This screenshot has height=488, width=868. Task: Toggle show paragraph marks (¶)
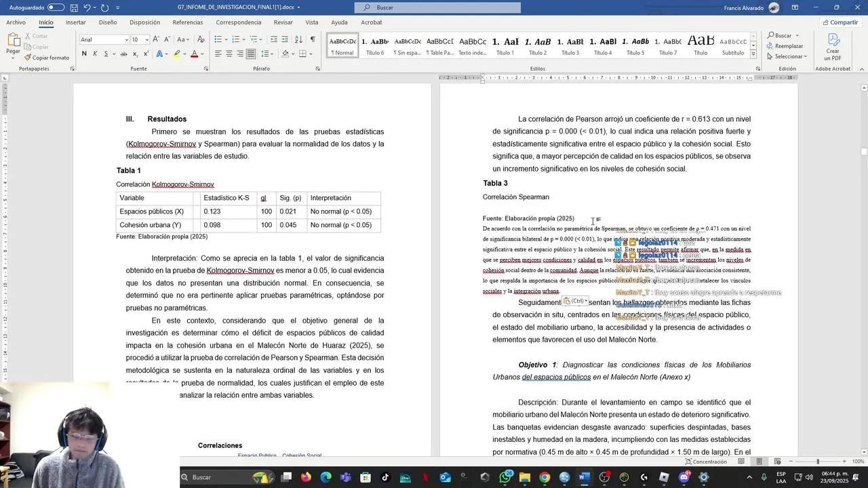coord(313,39)
